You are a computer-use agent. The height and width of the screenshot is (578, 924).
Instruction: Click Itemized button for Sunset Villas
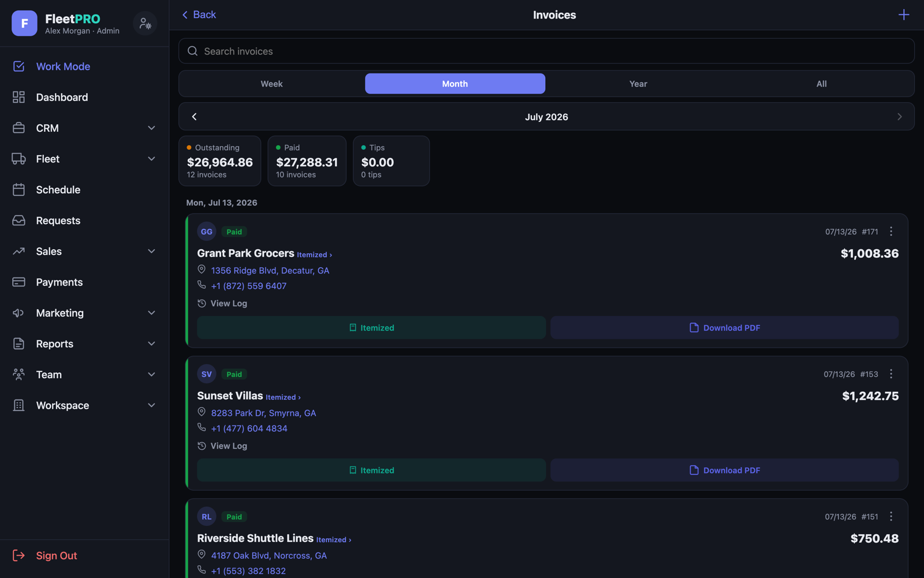[371, 470]
